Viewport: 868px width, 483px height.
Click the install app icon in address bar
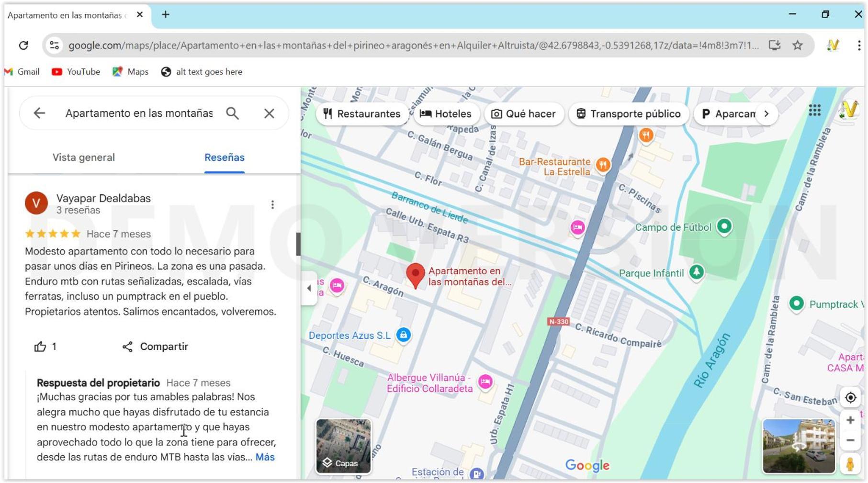tap(774, 45)
